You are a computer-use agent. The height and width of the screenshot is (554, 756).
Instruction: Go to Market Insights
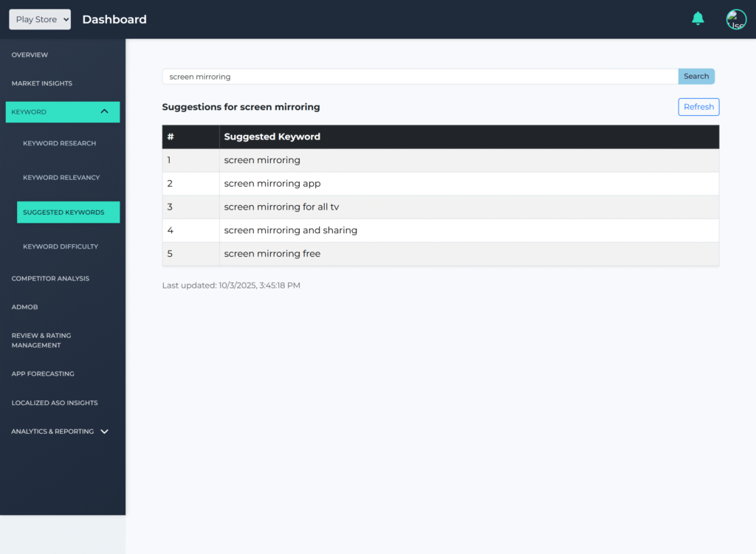[42, 83]
